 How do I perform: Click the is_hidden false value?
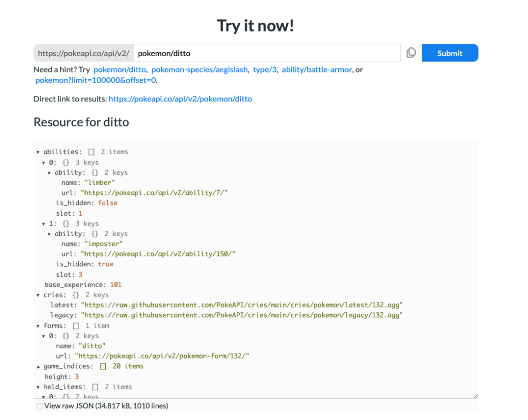108,203
